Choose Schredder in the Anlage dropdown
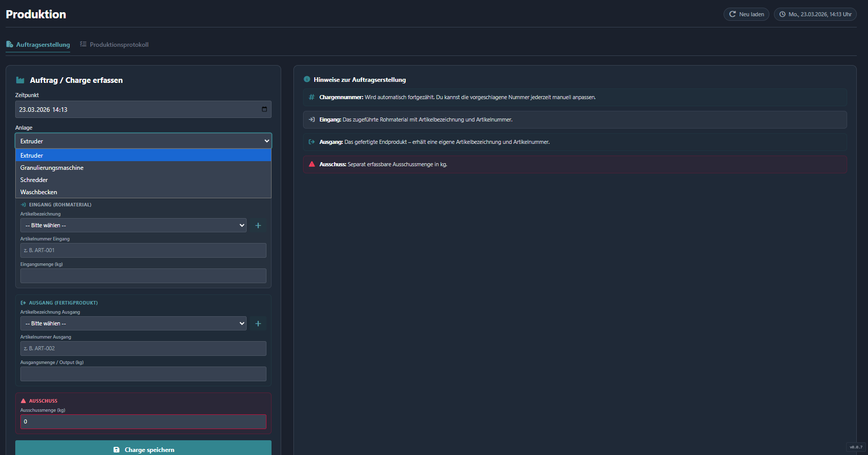The height and width of the screenshot is (455, 868). coord(34,180)
